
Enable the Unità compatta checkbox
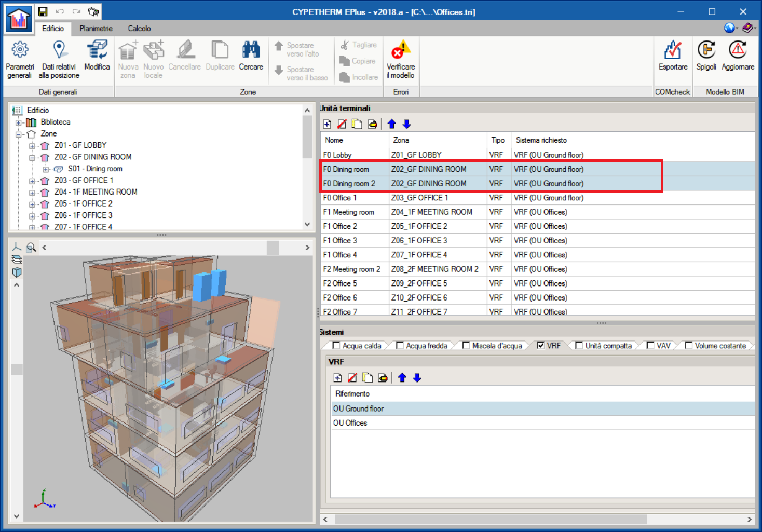click(579, 346)
